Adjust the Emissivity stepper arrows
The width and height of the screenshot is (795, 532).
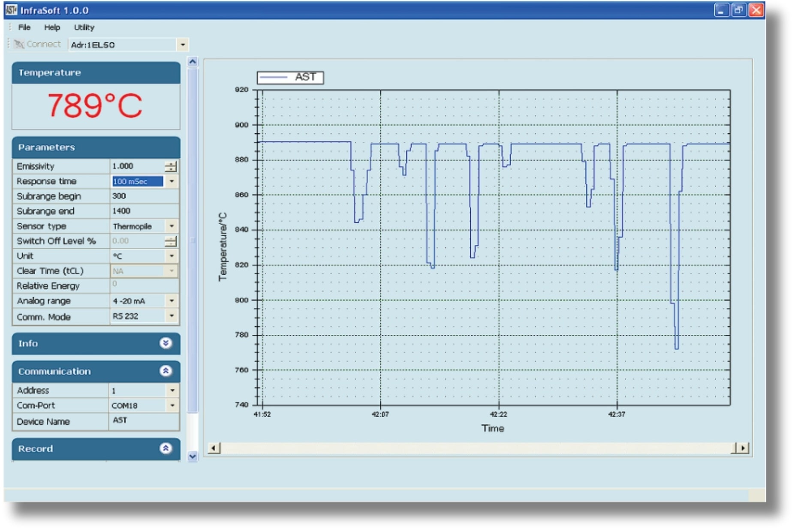tap(171, 166)
